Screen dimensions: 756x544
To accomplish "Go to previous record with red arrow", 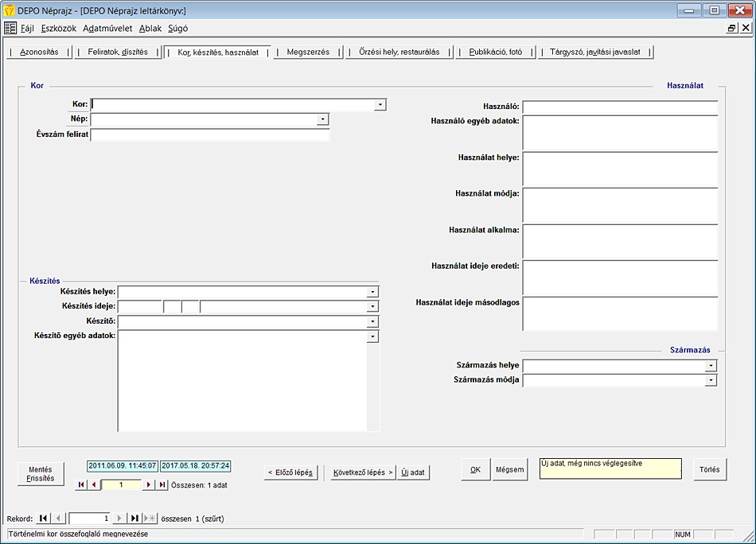I will pos(94,484).
